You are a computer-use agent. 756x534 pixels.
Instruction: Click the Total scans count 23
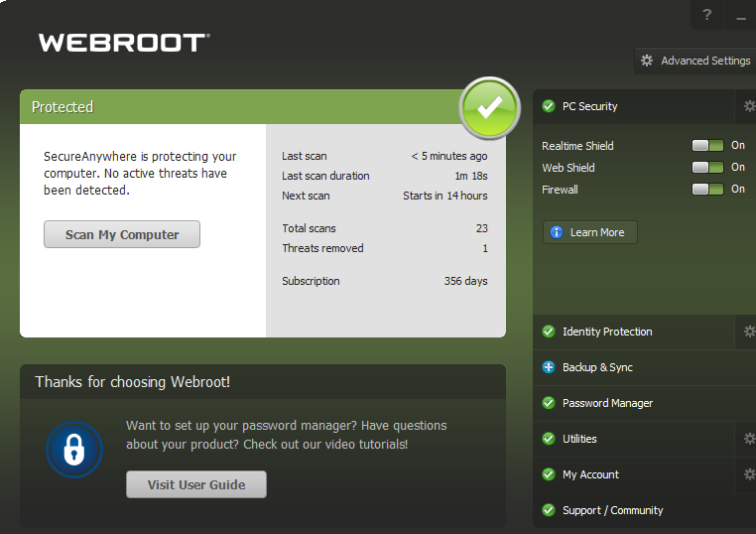481,228
